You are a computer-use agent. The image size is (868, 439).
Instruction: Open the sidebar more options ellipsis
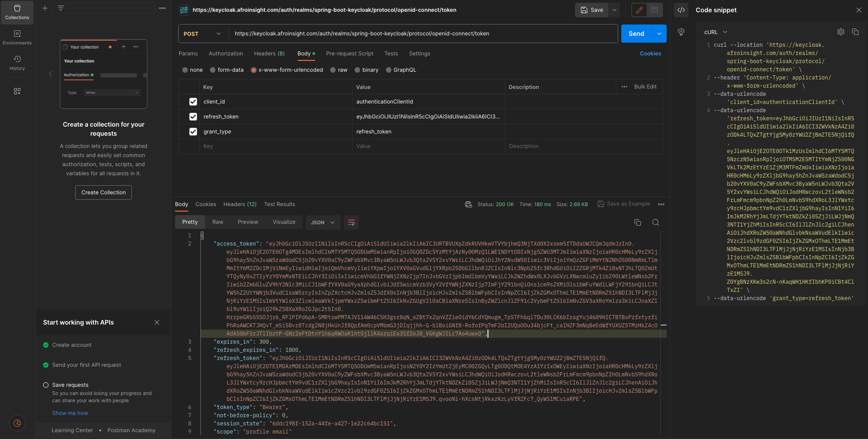pyautogui.click(x=162, y=8)
